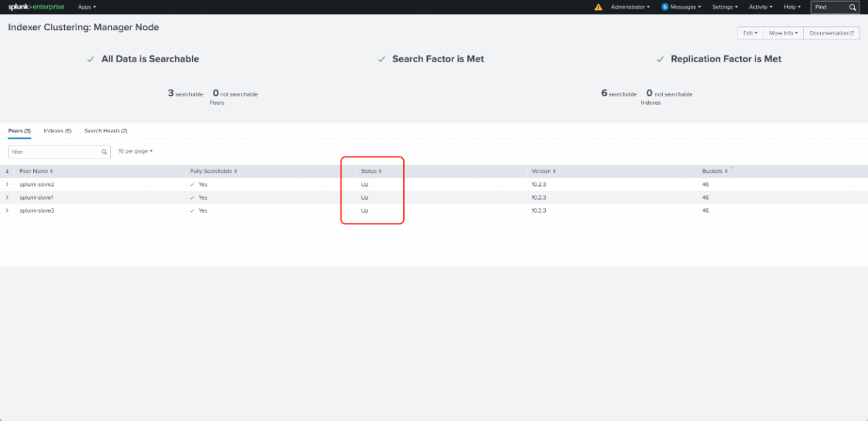Sort by Fully Searchable column
This screenshot has height=421, width=868.
point(214,171)
